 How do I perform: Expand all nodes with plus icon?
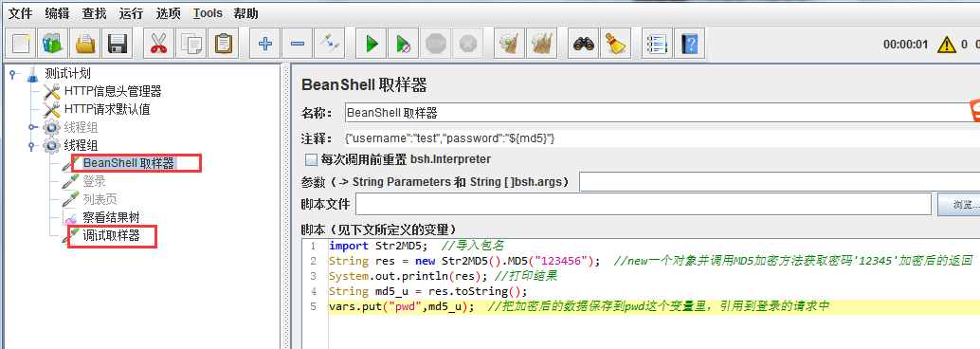(x=265, y=44)
